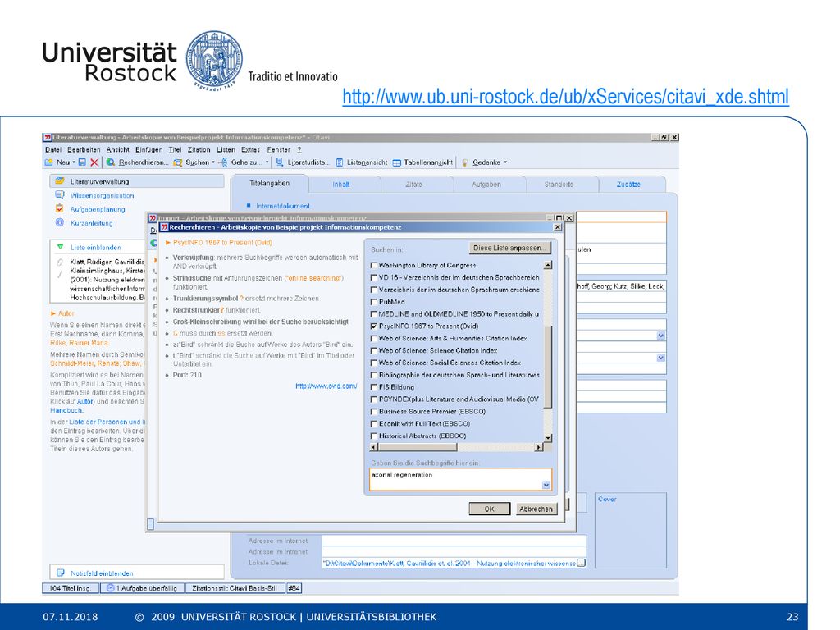Click the save disk icon in toolbar
This screenshot has height=630, width=840.
pos(82,162)
